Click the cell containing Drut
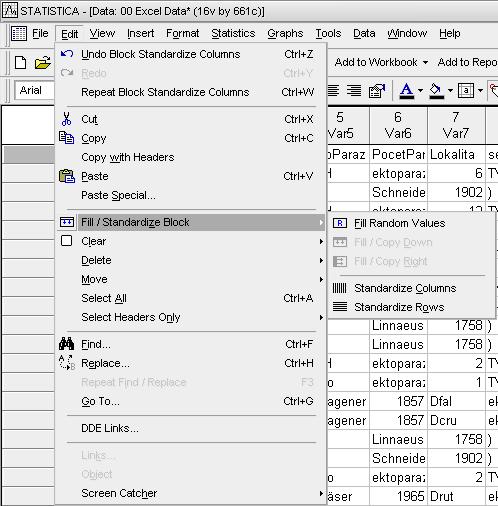 click(456, 496)
